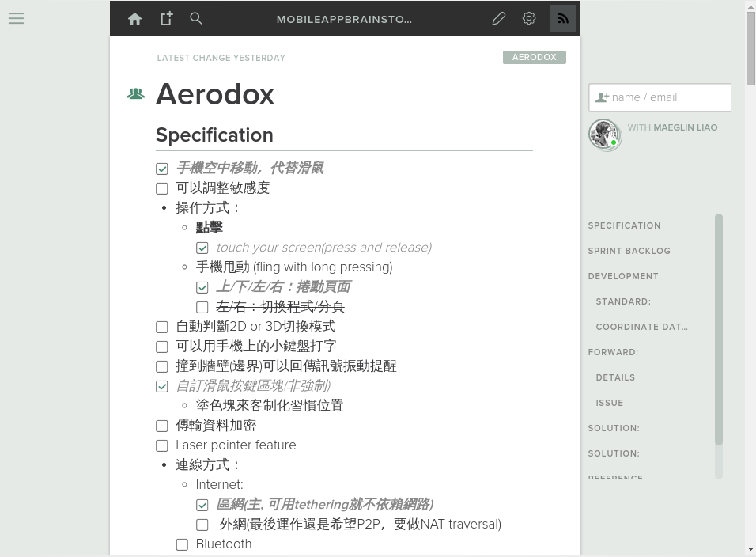The image size is (756, 557).
Task: Check the 外網 NAT traversal checkbox
Action: coord(202,525)
